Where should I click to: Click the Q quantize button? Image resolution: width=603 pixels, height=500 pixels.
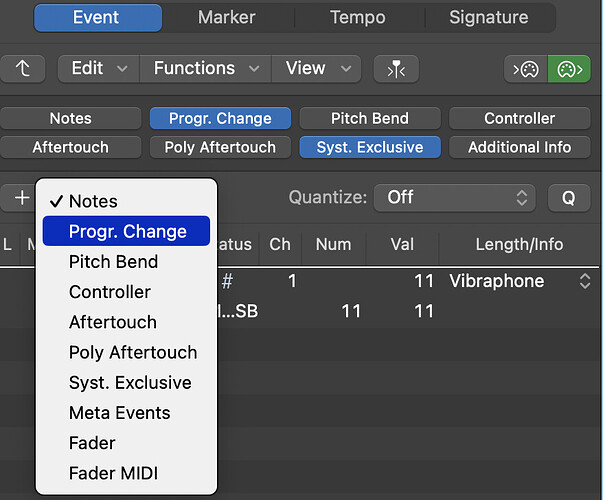click(x=569, y=198)
